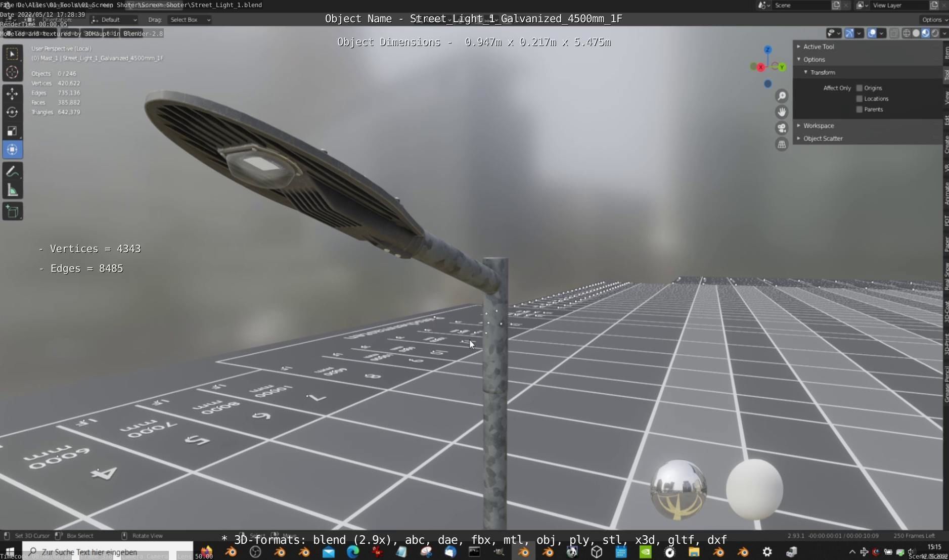Collapse the Options panel
Screen dimensions: 949x560
point(867,60)
